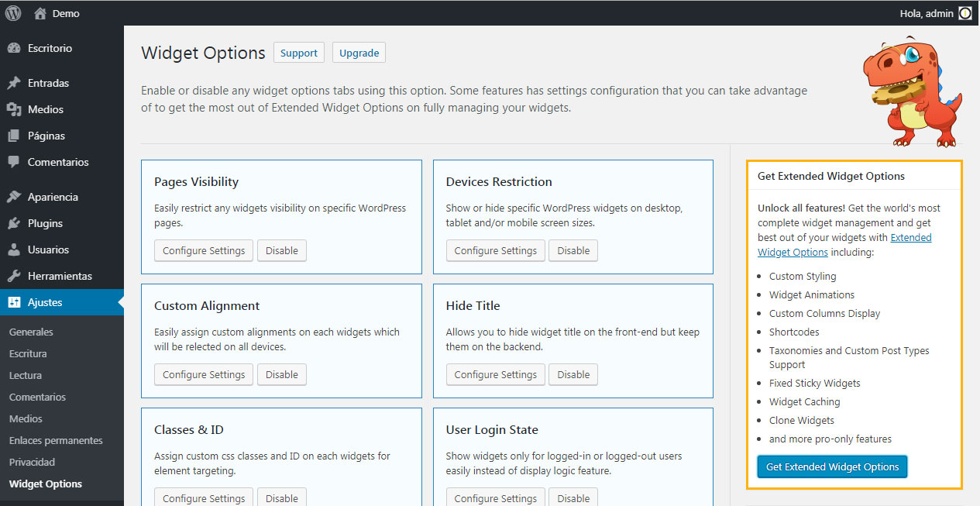Screen dimensions: 980x506
Task: Click the Hola, admin account text
Action: tap(927, 13)
